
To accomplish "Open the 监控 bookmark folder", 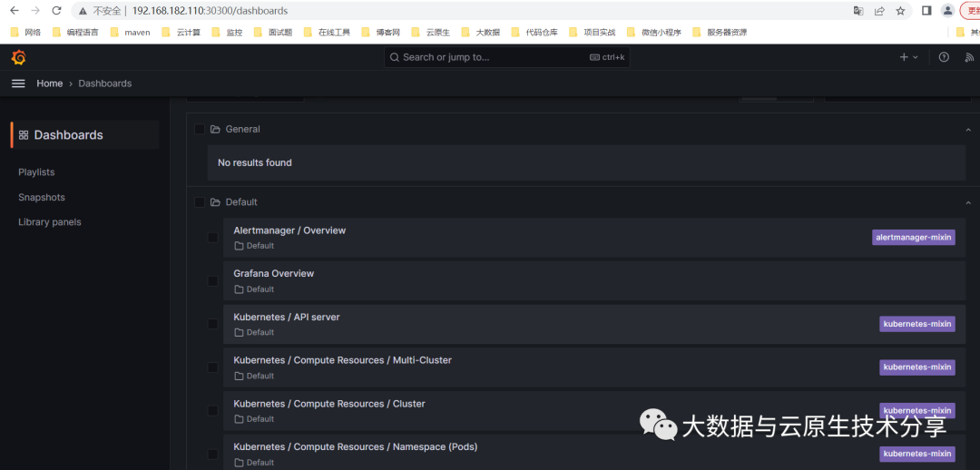I will coord(228,33).
